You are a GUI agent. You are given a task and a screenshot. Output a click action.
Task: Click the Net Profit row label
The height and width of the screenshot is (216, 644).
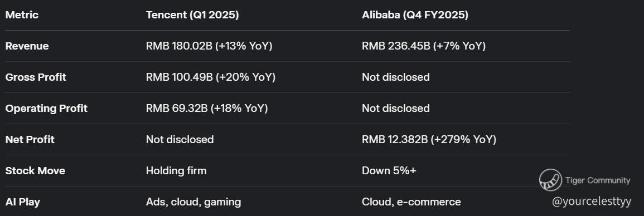pyautogui.click(x=30, y=139)
